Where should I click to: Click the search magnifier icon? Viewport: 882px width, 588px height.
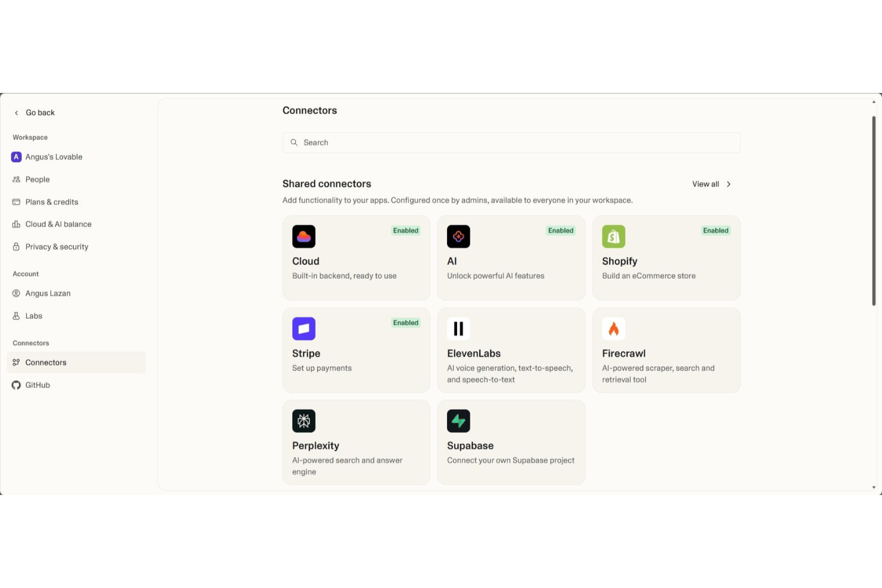point(294,142)
